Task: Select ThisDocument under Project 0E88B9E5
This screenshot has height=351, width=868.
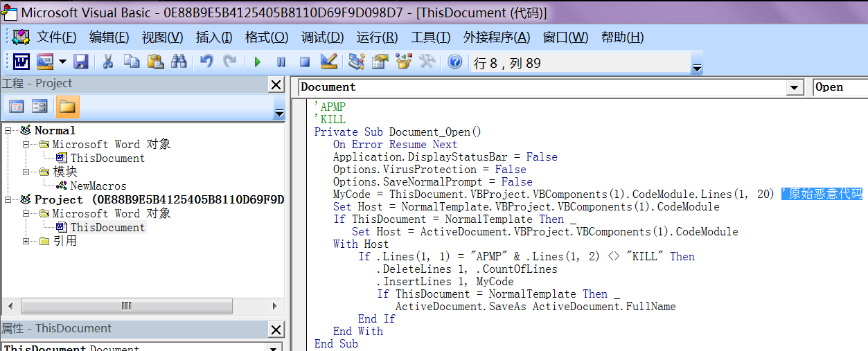Action: pyautogui.click(x=107, y=227)
